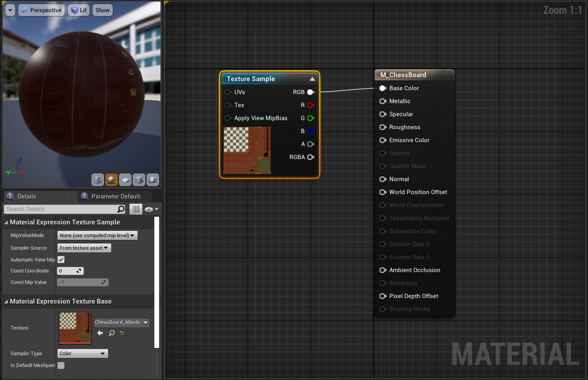Click the Pixel Depth Offset pin
588x380 pixels.
coord(383,296)
